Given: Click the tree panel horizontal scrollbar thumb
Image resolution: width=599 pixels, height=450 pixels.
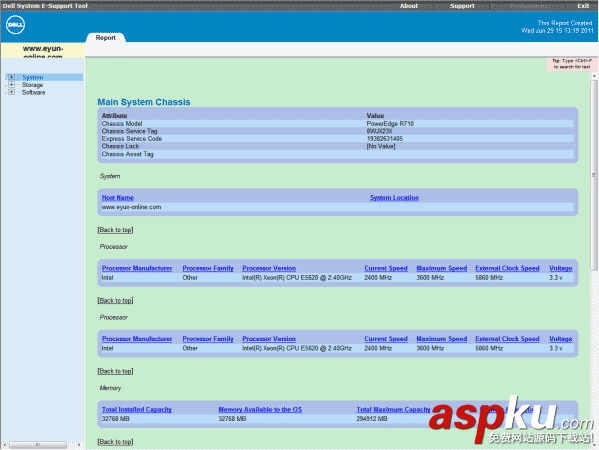Looking at the screenshot, I should coord(37,445).
